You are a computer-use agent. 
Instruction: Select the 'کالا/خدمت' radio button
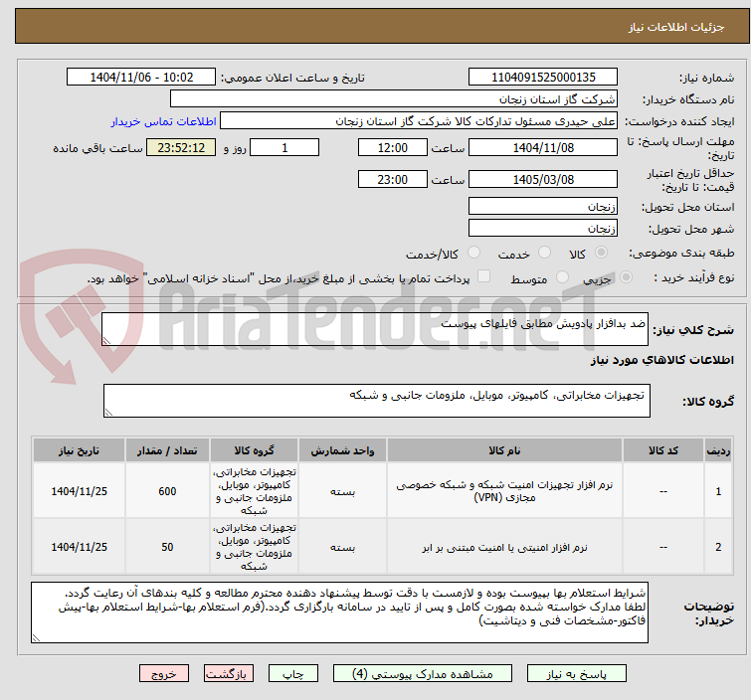(473, 253)
